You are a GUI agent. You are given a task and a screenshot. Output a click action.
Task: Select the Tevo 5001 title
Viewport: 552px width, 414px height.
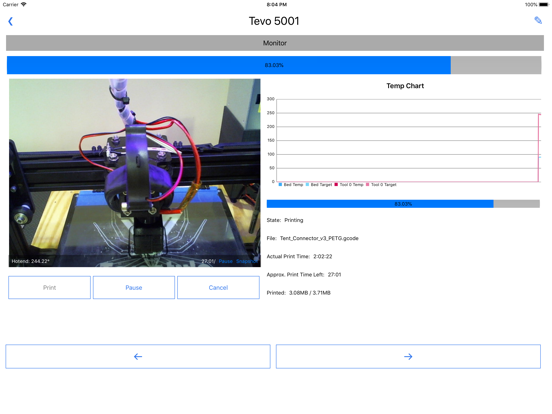click(274, 21)
